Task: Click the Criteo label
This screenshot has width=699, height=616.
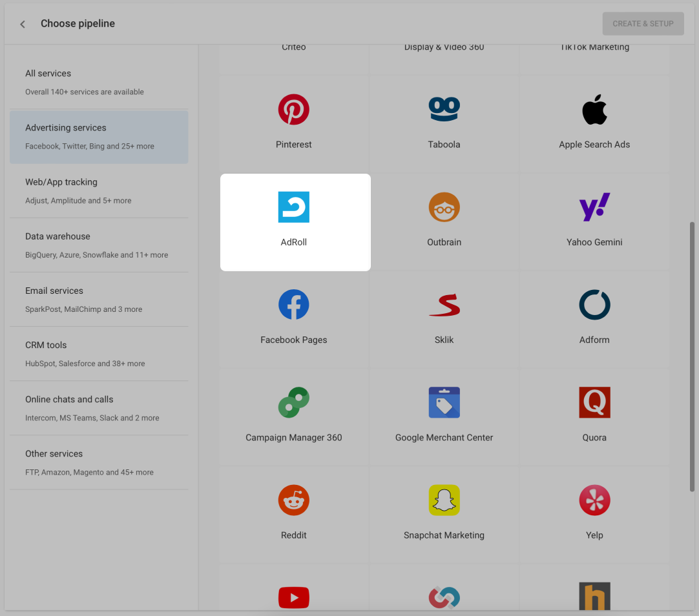Action: [x=294, y=47]
